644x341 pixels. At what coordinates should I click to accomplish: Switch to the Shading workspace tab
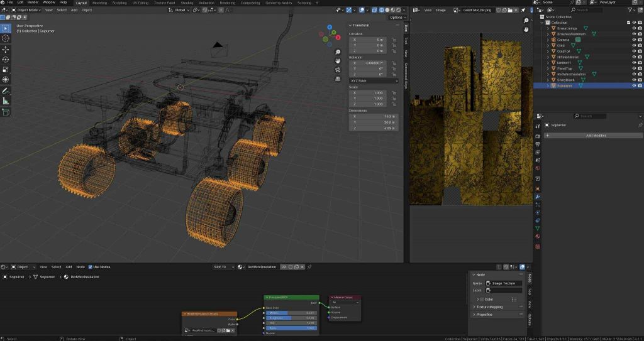[187, 3]
